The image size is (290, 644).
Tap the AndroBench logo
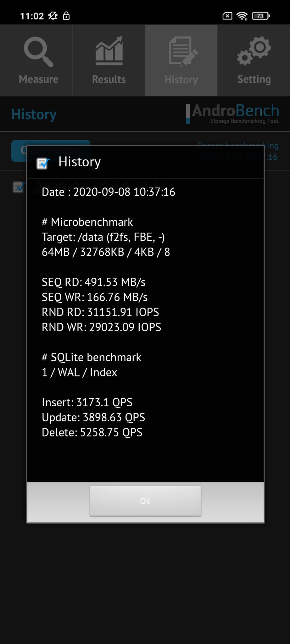232,114
